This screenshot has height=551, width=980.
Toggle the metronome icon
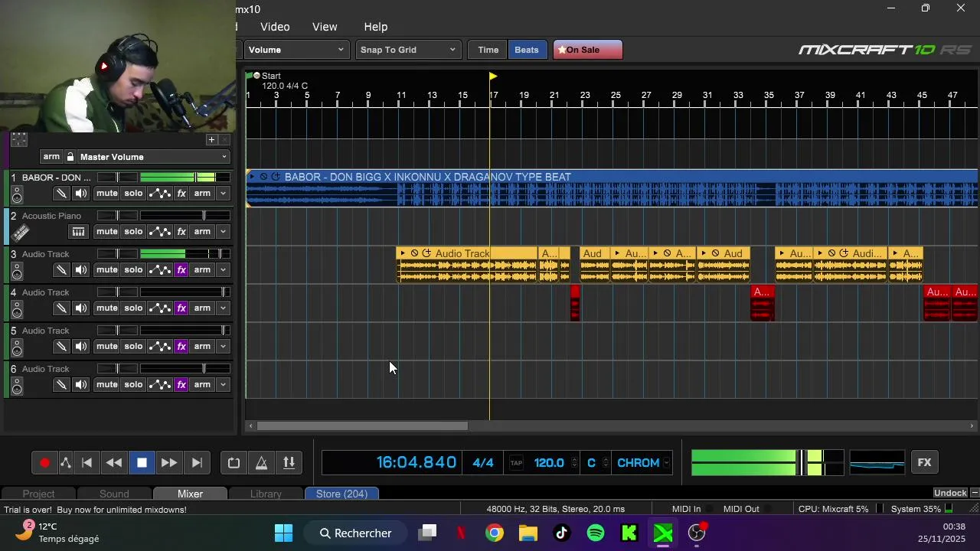[261, 462]
